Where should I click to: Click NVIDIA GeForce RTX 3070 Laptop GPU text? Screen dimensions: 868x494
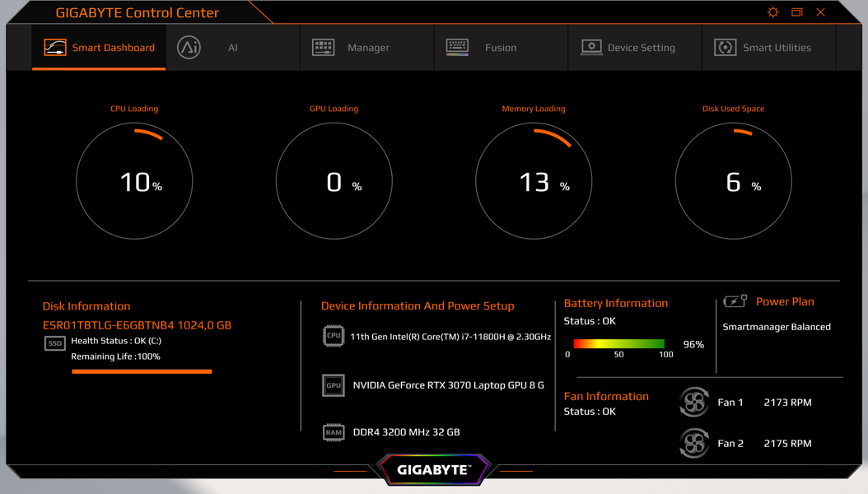coord(448,385)
